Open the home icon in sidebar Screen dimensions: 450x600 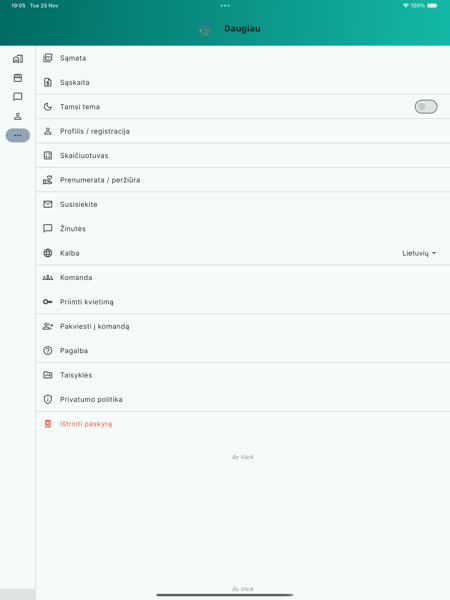pyautogui.click(x=18, y=59)
